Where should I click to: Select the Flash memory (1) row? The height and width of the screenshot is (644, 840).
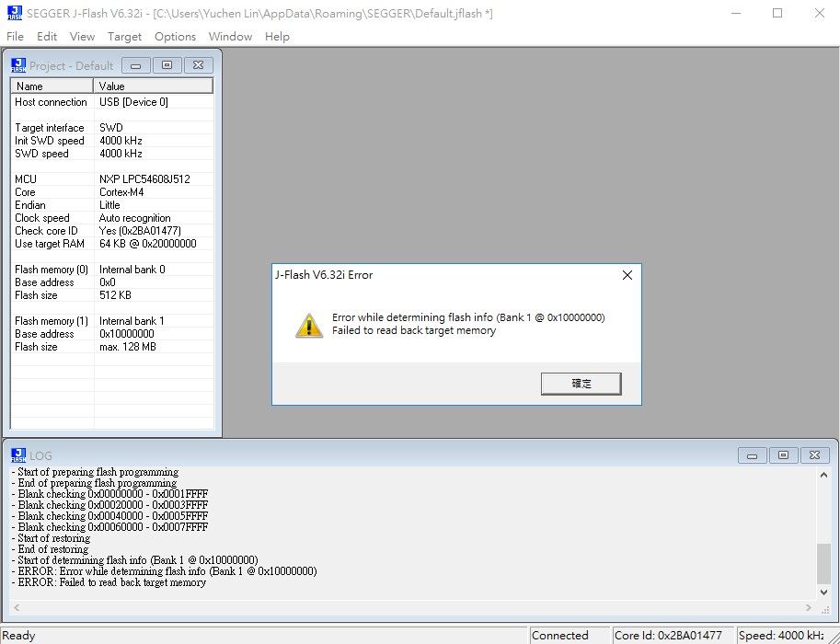point(112,320)
